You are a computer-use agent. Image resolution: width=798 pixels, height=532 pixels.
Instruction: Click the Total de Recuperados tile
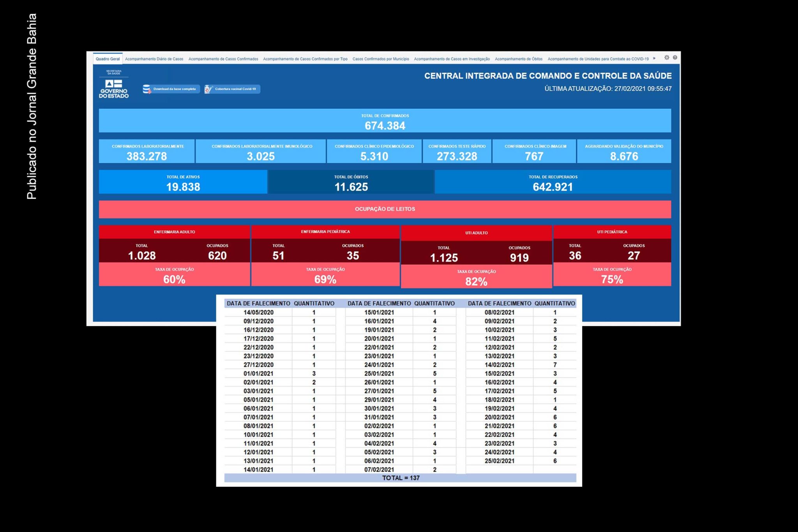coord(553,182)
